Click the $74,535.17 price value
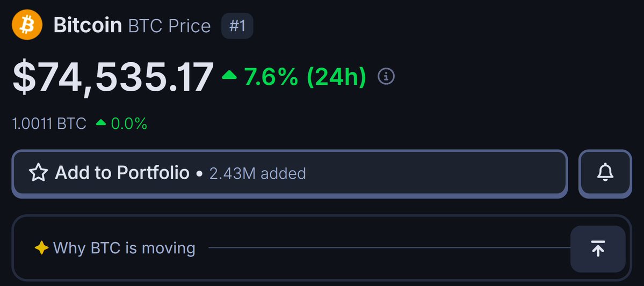 pos(113,78)
